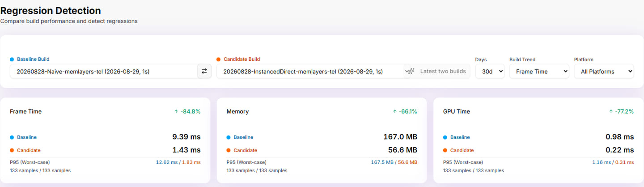Screen dimensions: 644x187
Task: Click the Candidate label in Frame Time card
Action: pos(29,150)
